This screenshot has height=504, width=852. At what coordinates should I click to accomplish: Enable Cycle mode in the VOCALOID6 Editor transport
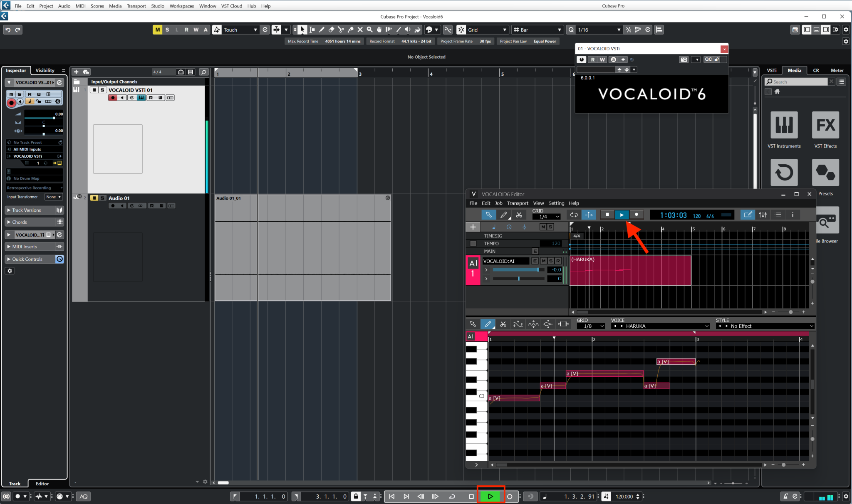(x=573, y=215)
